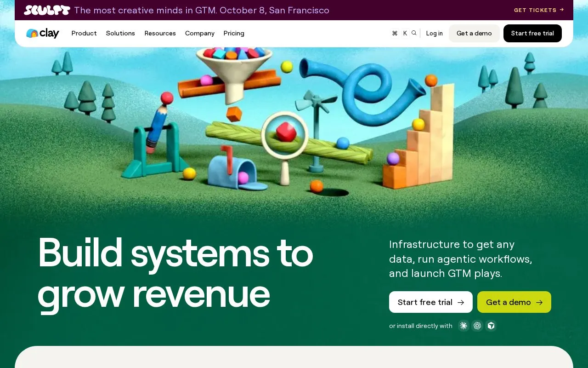This screenshot has height=368, width=588.
Task: Click the banner text about October 8, San Francisco
Action: 202,10
